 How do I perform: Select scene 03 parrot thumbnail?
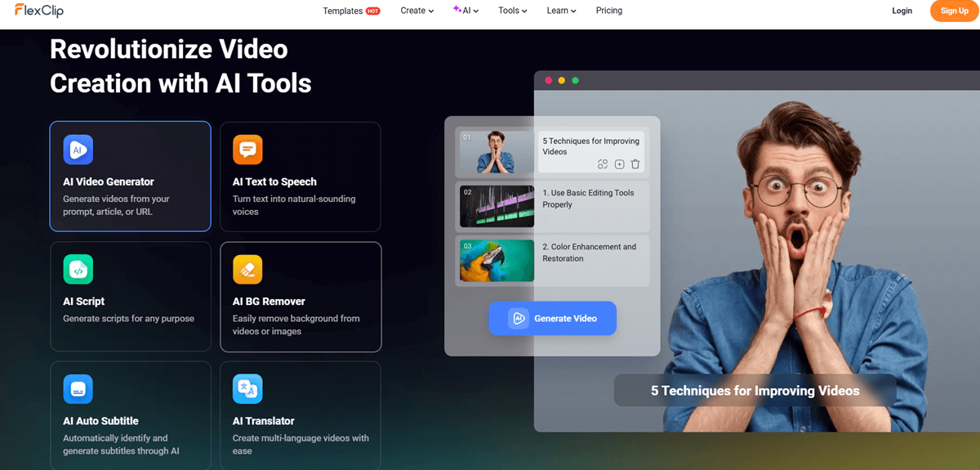(x=497, y=260)
